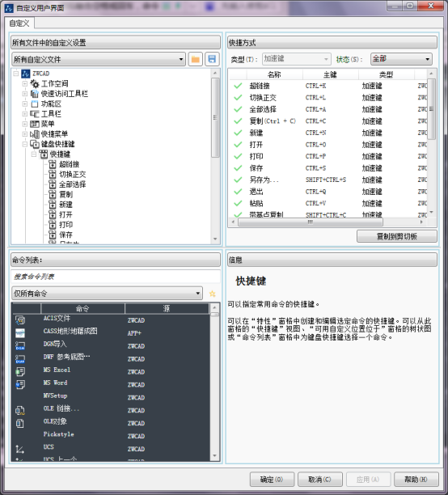Click the OLE对象 command icon
The height and width of the screenshot is (495, 448).
click(20, 423)
